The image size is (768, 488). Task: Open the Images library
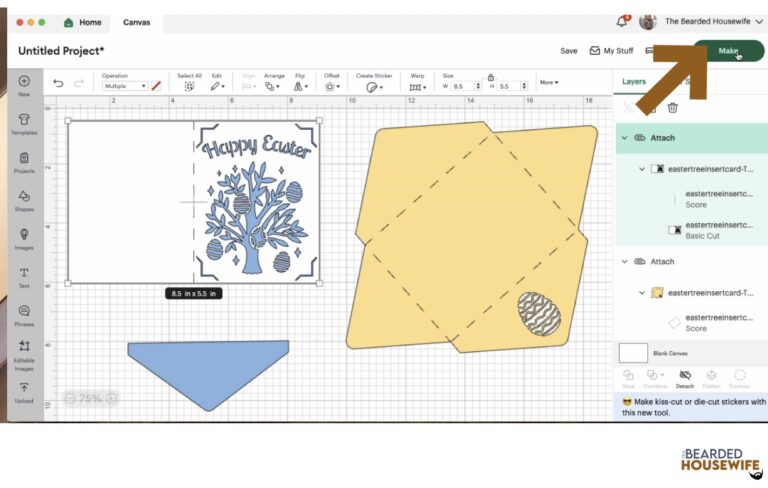[24, 237]
